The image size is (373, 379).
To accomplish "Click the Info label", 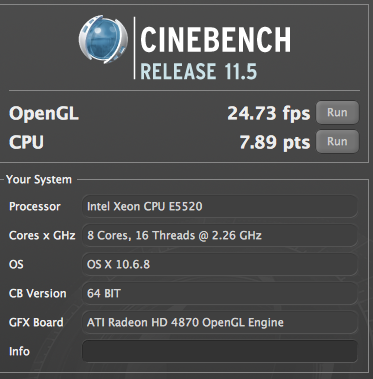I will [19, 351].
